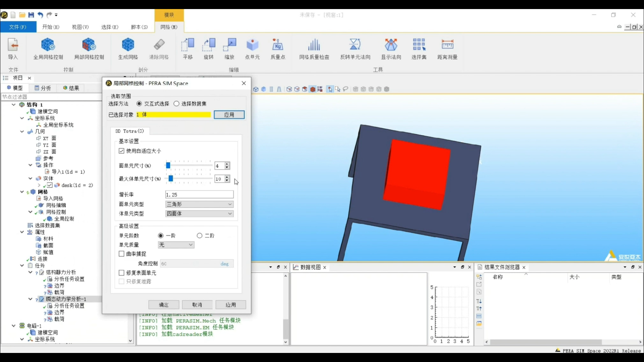The image size is (644, 362).
Task: Click the 增长率 input field
Action: pos(199,195)
